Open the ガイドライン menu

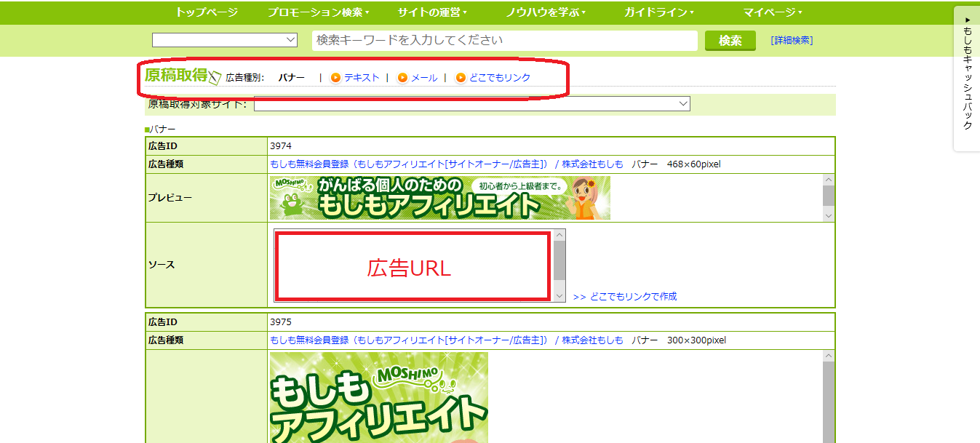point(659,12)
